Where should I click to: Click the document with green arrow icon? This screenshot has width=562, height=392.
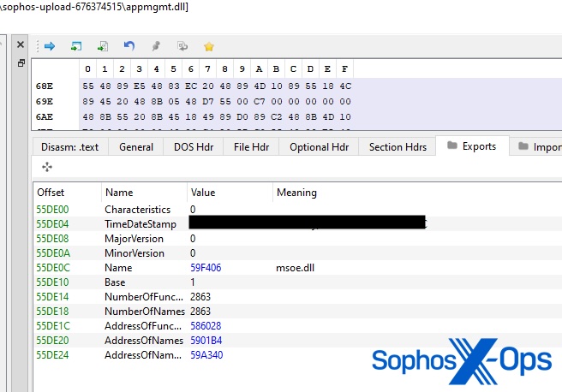click(103, 45)
